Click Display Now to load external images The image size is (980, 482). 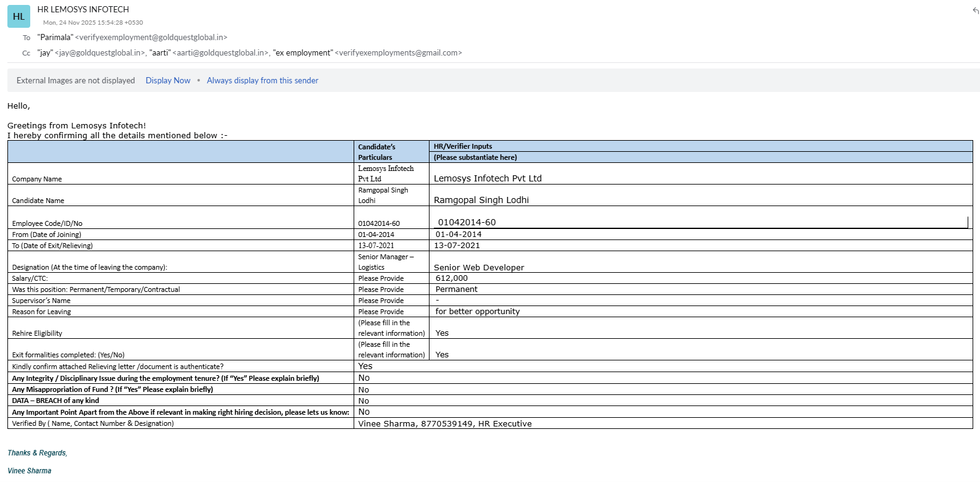click(x=168, y=81)
